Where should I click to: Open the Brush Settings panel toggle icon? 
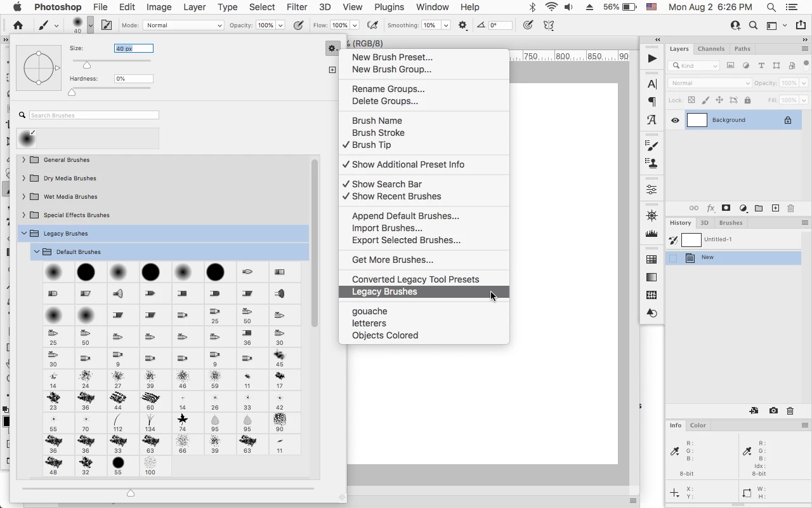(107, 25)
